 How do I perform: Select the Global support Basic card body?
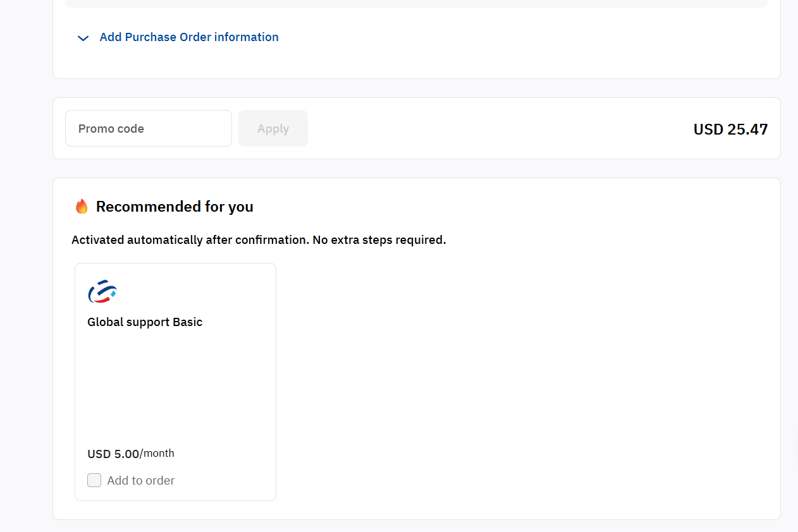[x=175, y=382]
